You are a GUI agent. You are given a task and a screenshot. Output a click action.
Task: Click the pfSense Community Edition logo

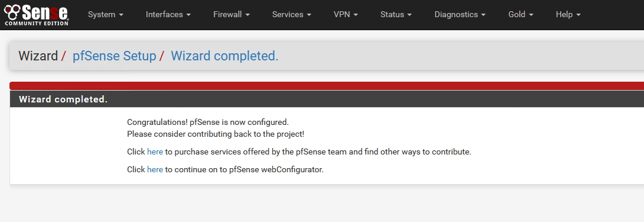click(36, 14)
